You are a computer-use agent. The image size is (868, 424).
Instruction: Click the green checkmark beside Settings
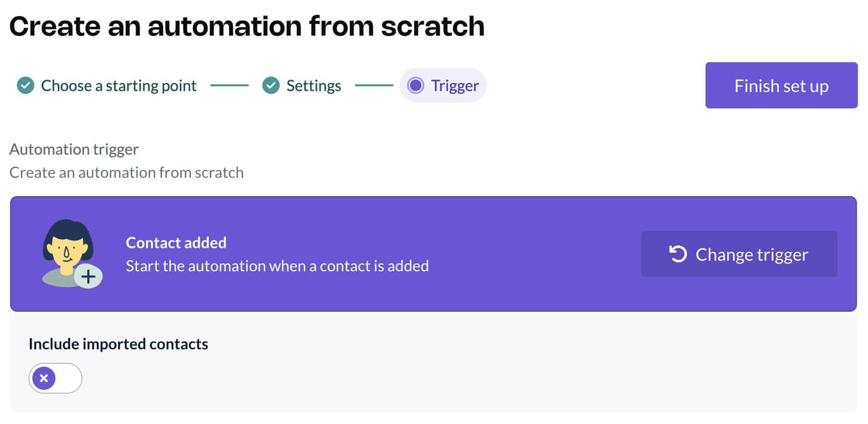(x=271, y=85)
